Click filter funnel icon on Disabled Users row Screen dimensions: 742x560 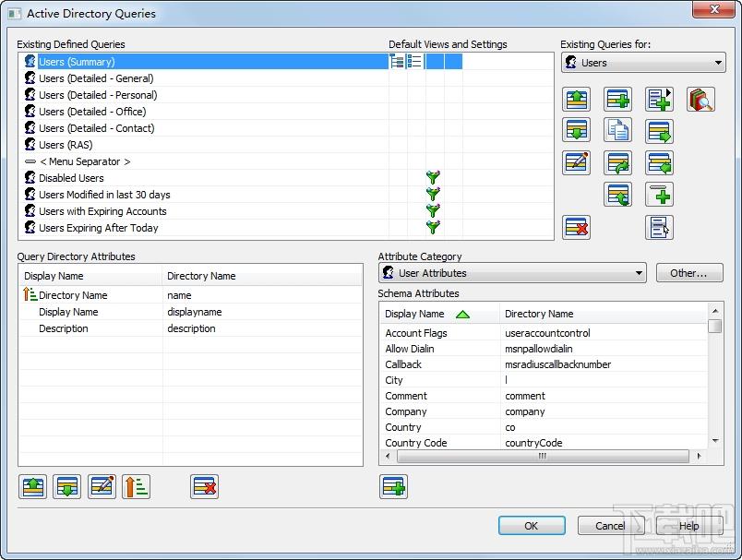click(433, 177)
